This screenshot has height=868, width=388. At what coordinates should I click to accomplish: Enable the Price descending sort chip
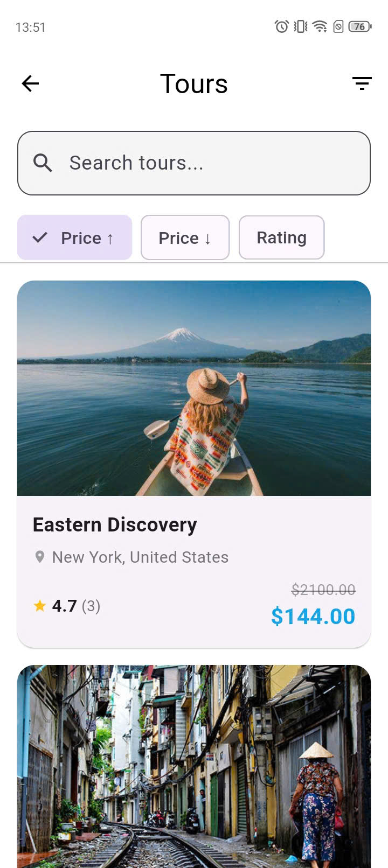[x=185, y=237]
